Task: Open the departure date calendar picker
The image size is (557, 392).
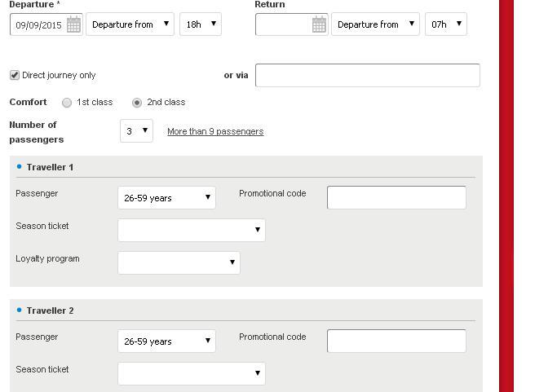Action: [x=73, y=24]
